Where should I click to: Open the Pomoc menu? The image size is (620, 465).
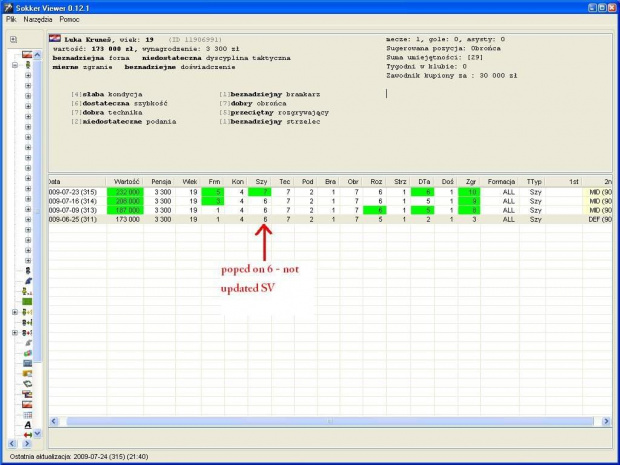(x=70, y=20)
